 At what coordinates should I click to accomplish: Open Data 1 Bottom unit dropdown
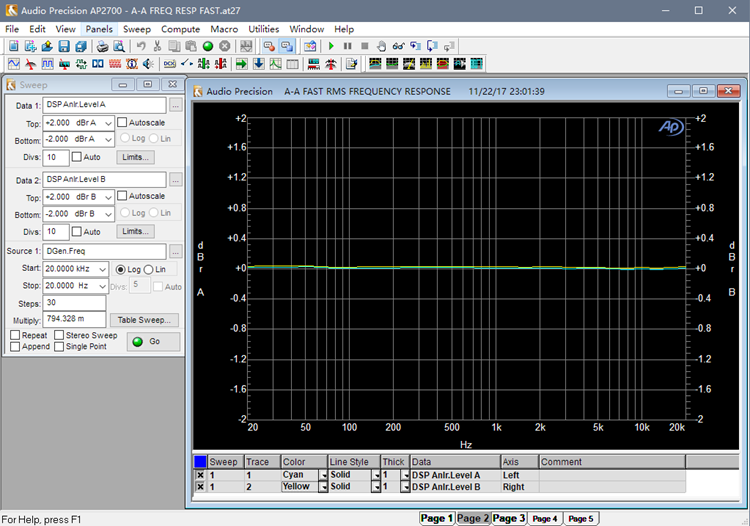[x=108, y=140]
